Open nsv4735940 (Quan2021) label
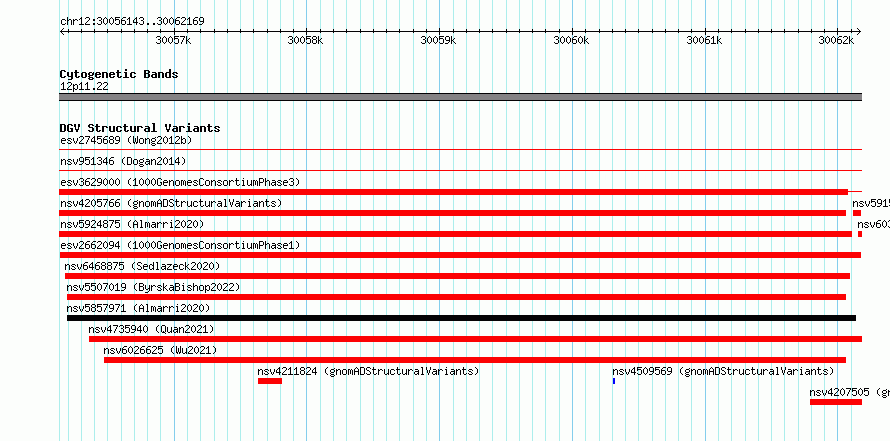This screenshot has height=441, width=890. (x=151, y=329)
